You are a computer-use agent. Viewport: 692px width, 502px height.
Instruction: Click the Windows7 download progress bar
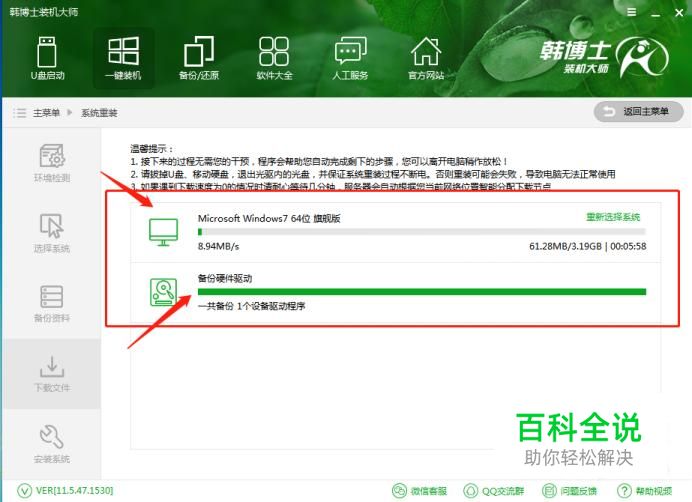coord(421,232)
